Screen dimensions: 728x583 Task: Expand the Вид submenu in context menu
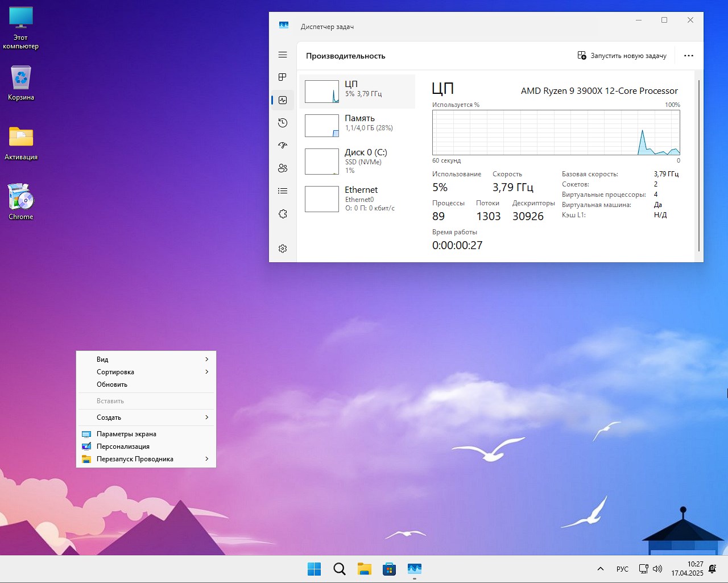click(x=146, y=359)
